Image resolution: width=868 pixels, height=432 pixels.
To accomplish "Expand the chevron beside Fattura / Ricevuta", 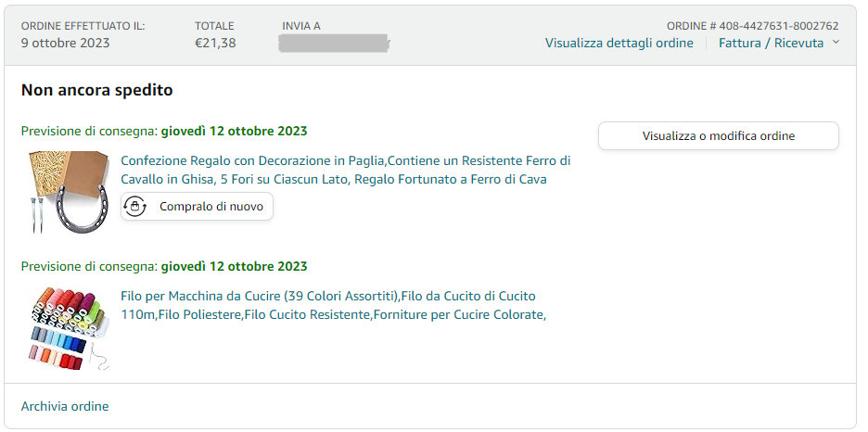I will [x=836, y=43].
